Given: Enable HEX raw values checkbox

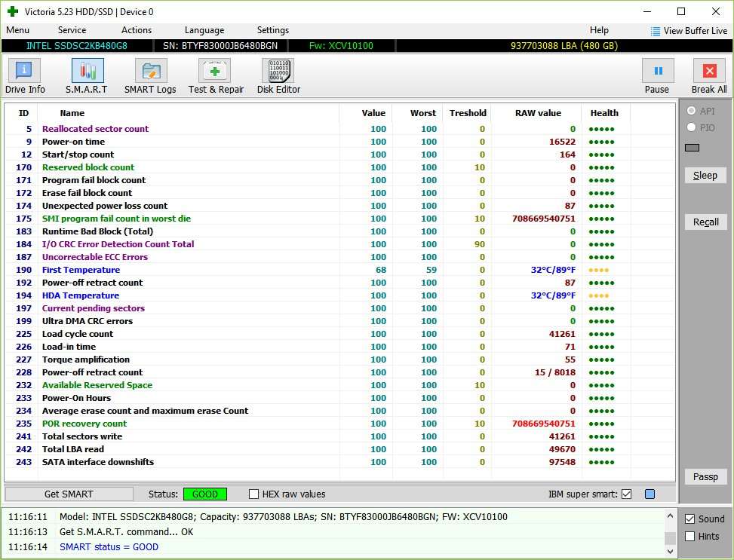Looking at the screenshot, I should [254, 494].
